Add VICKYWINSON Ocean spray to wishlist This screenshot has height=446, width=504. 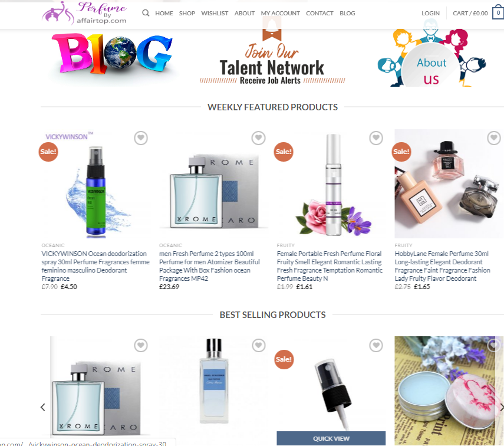coord(141,138)
